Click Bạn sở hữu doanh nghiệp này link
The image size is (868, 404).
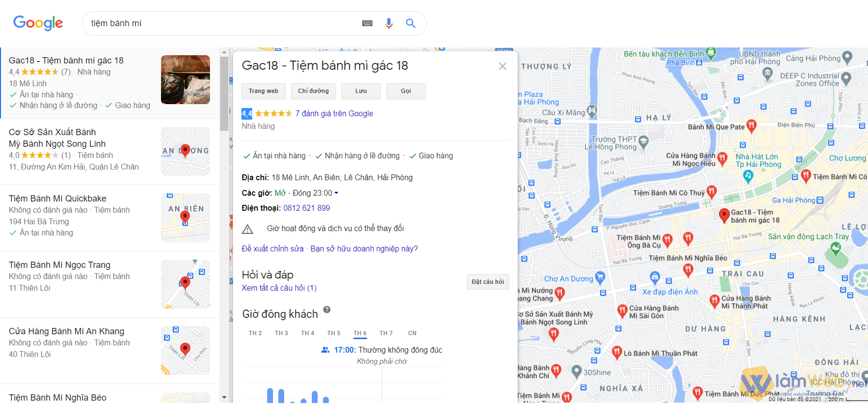tap(364, 249)
